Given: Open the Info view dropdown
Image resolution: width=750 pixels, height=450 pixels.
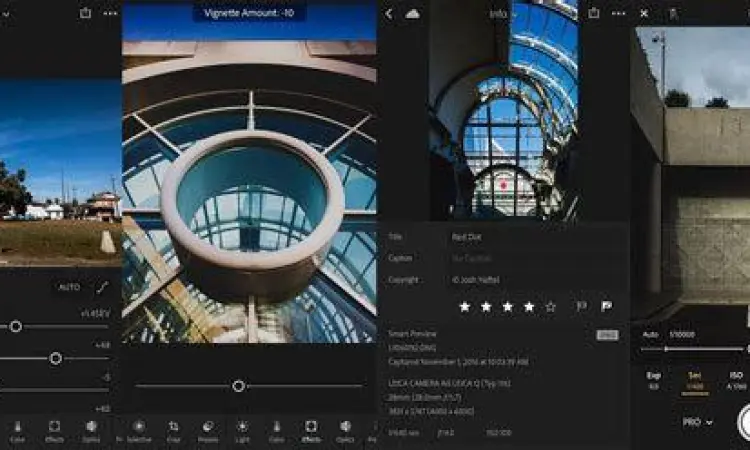Looking at the screenshot, I should point(502,14).
